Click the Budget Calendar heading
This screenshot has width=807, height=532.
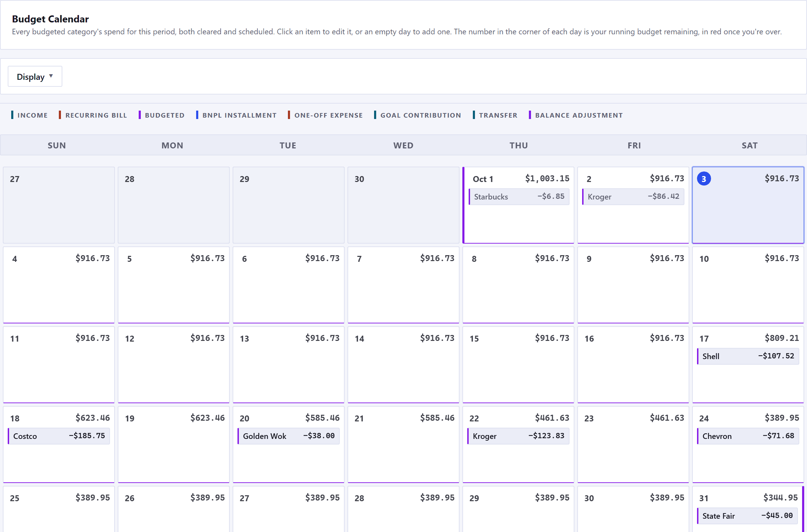(x=50, y=19)
